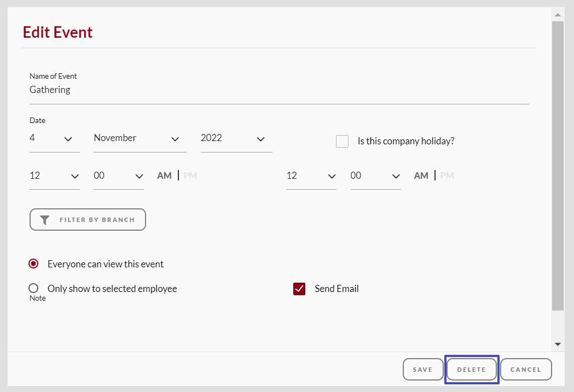Screen dimensions: 574x392
Task: Open the year dropdown showing 2022
Action: pyautogui.click(x=236, y=138)
